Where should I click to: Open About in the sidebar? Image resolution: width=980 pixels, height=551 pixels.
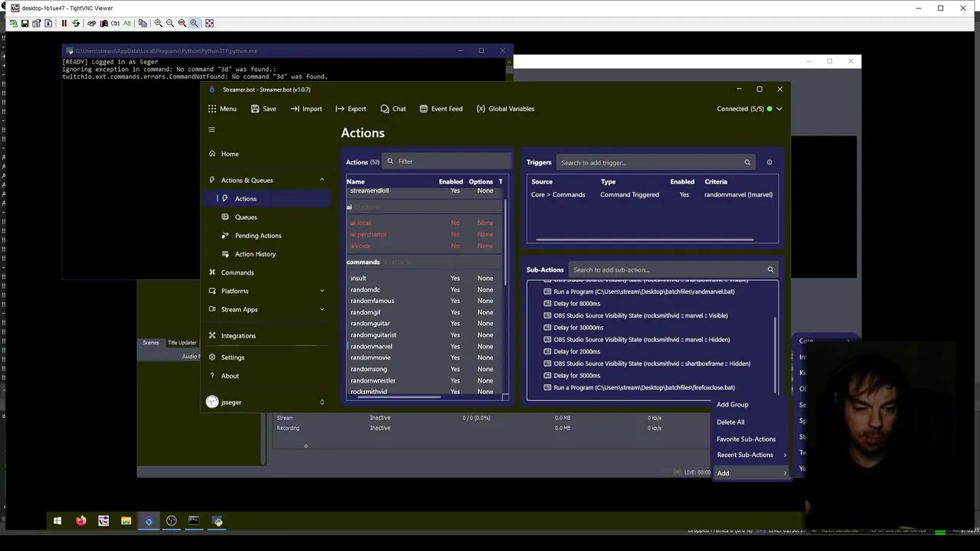click(268, 376)
